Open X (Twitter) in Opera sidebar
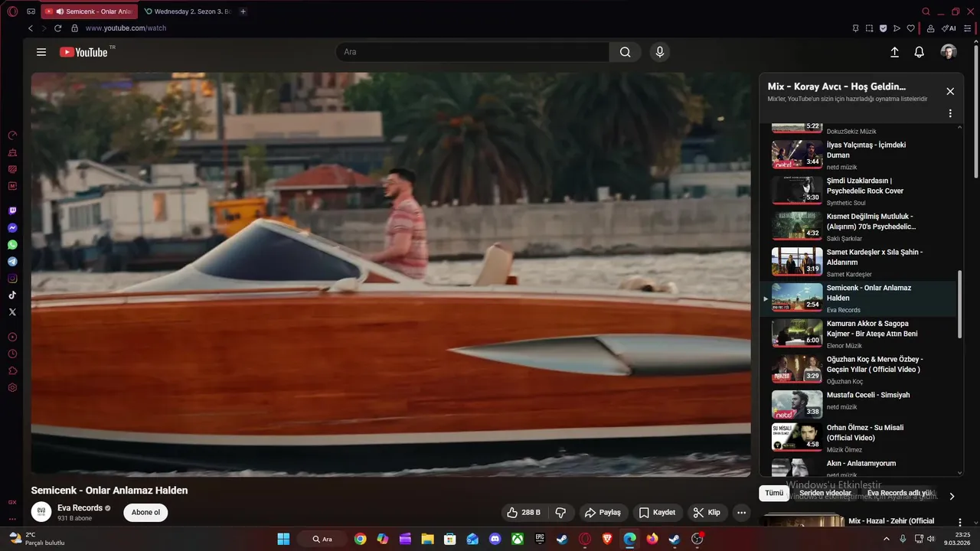980x551 pixels. [x=12, y=312]
